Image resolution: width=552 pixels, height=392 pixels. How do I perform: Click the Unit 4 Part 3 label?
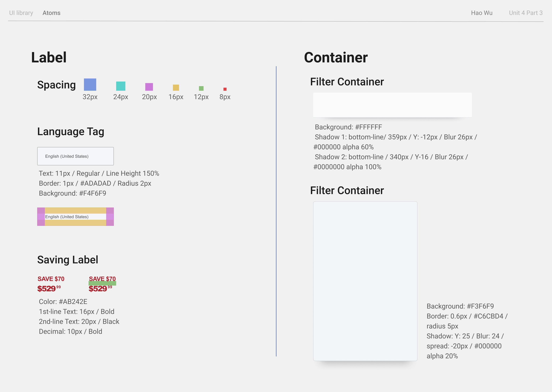click(x=525, y=13)
